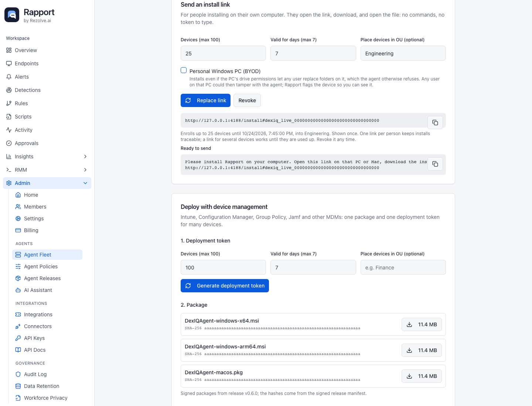Image resolution: width=532 pixels, height=406 pixels.
Task: Open Connectors page
Action: (47, 326)
